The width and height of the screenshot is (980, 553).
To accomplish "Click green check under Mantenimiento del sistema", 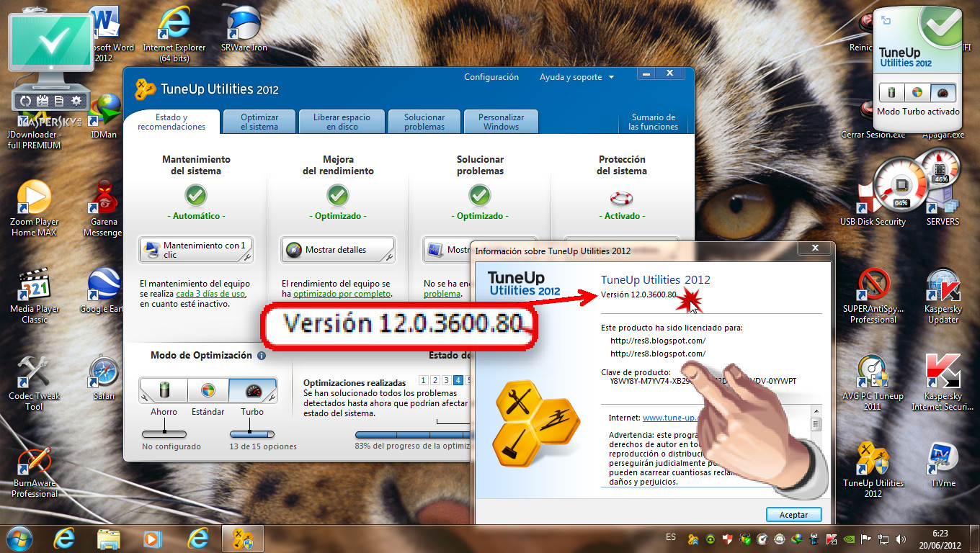I will coord(196,195).
